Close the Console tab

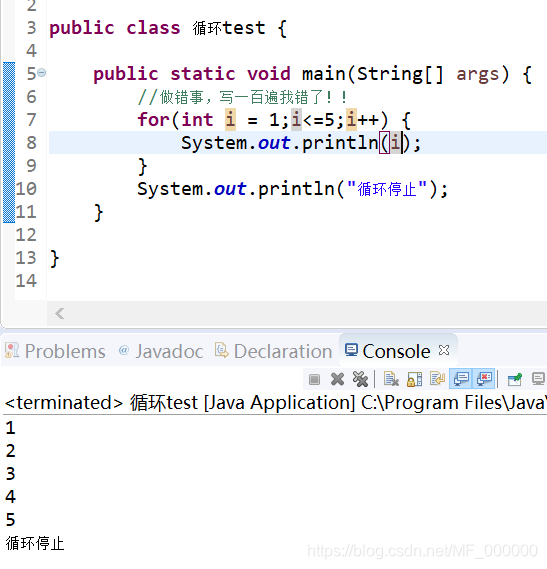click(444, 350)
